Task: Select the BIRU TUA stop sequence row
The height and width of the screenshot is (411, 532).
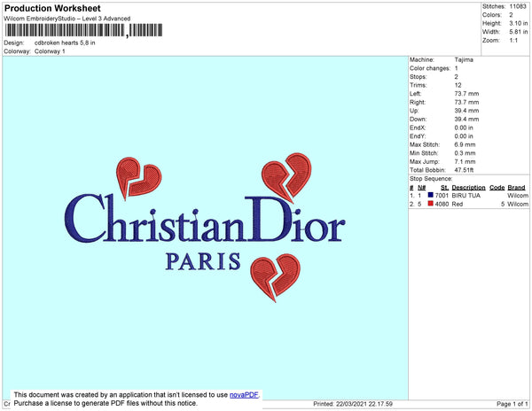Action: [x=469, y=196]
